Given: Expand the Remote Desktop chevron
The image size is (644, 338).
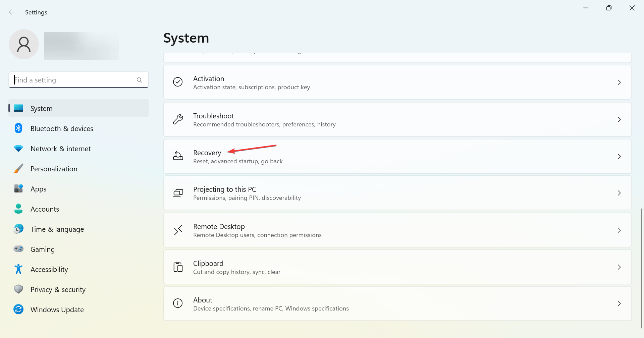Looking at the screenshot, I should 619,230.
